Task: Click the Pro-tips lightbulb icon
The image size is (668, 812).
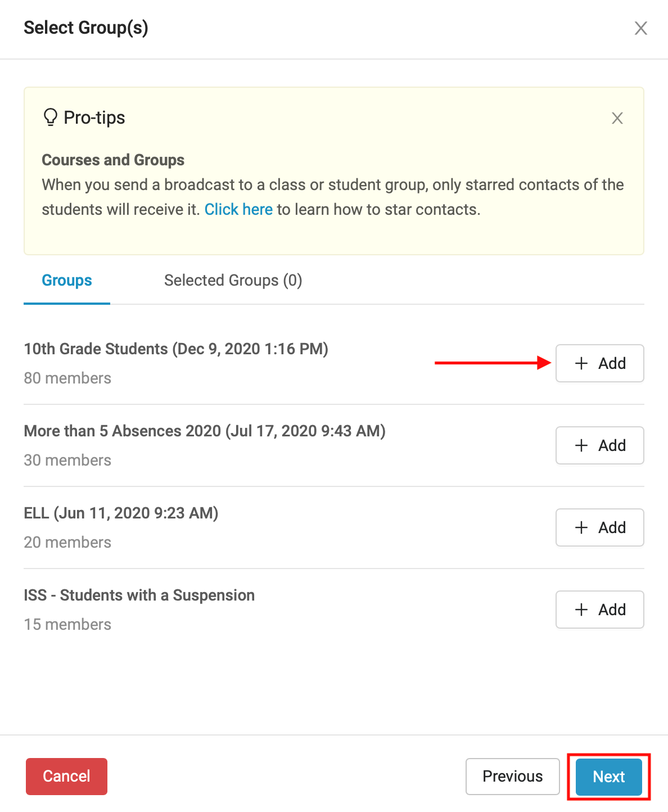Action: [x=51, y=118]
